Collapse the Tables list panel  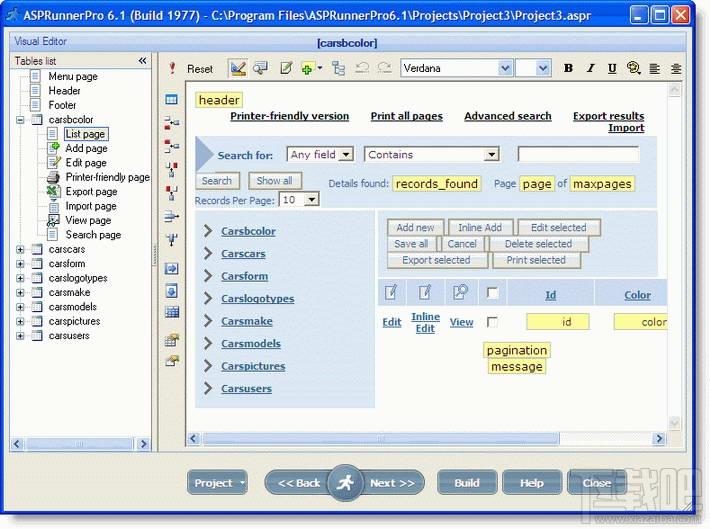(x=142, y=61)
